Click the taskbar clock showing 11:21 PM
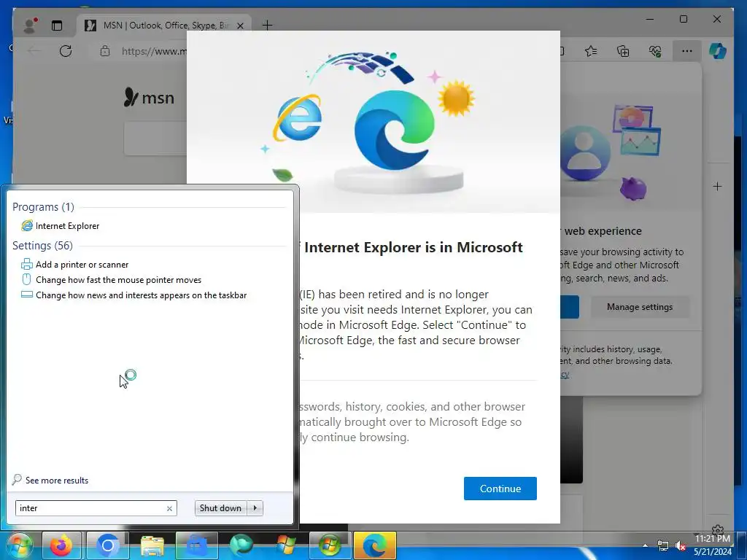Viewport: 747px width, 560px height. (x=713, y=539)
